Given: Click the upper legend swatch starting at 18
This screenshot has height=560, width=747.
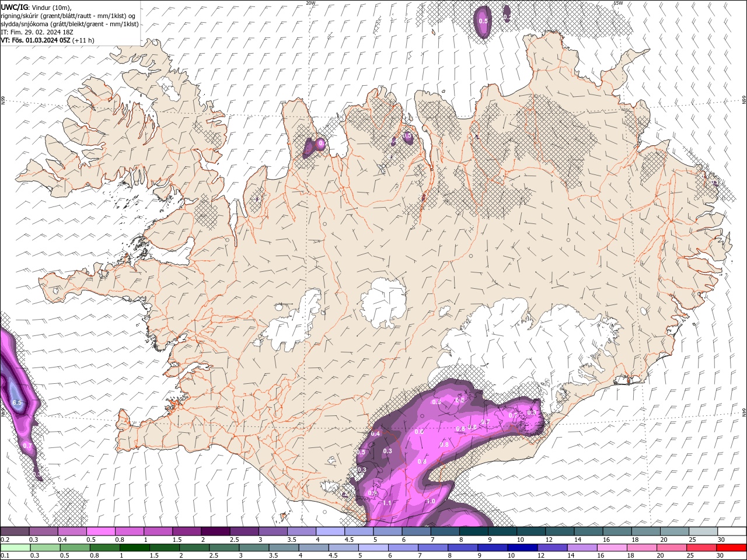Looking at the screenshot, I should pos(645,531).
